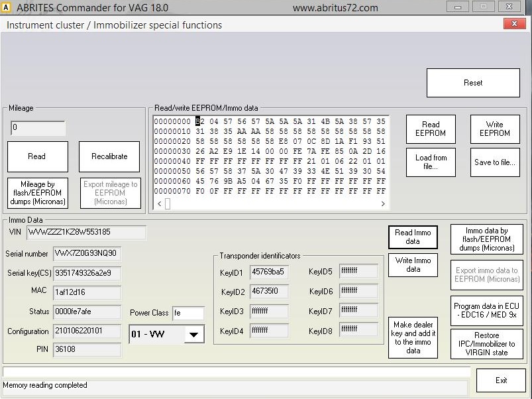Viewport: 532px width, 399px height.
Task: Click the PIN field showing 36108
Action: [87, 350]
